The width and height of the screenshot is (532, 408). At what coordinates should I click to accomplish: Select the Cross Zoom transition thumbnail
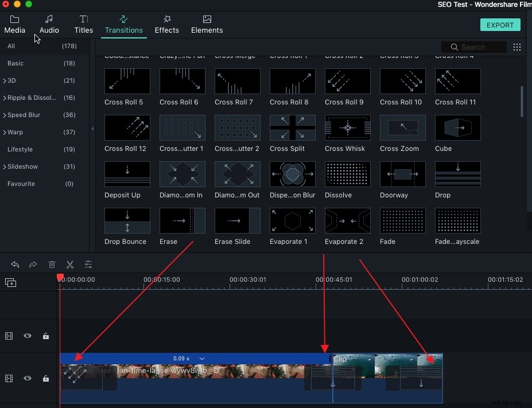click(x=402, y=127)
